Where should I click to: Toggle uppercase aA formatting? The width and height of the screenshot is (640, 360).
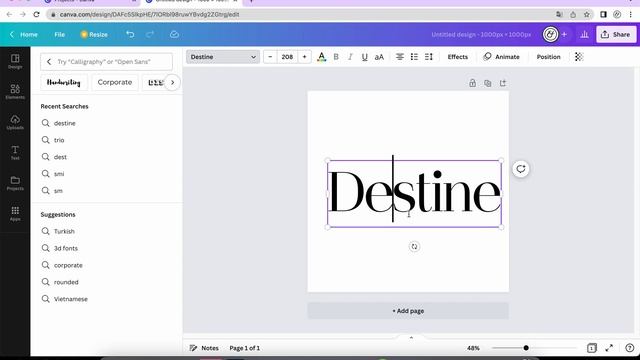(x=379, y=57)
